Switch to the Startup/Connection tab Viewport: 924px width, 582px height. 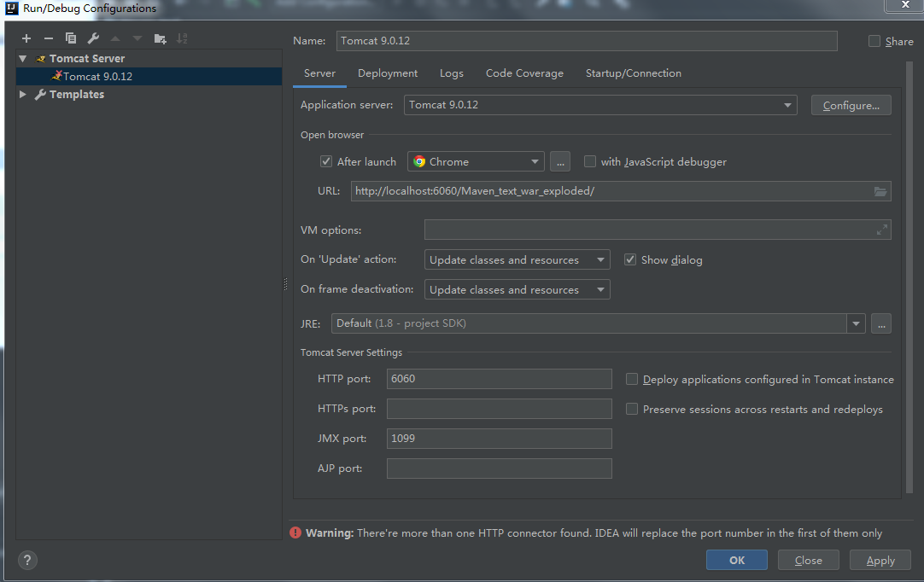click(634, 73)
